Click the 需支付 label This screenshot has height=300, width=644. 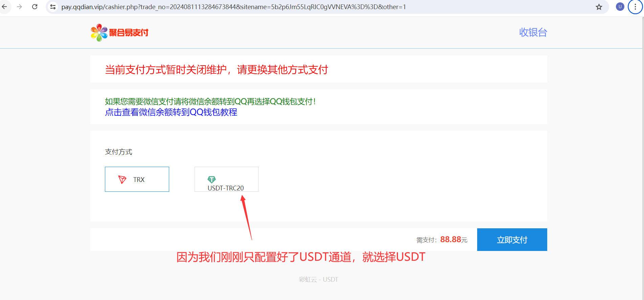point(426,240)
